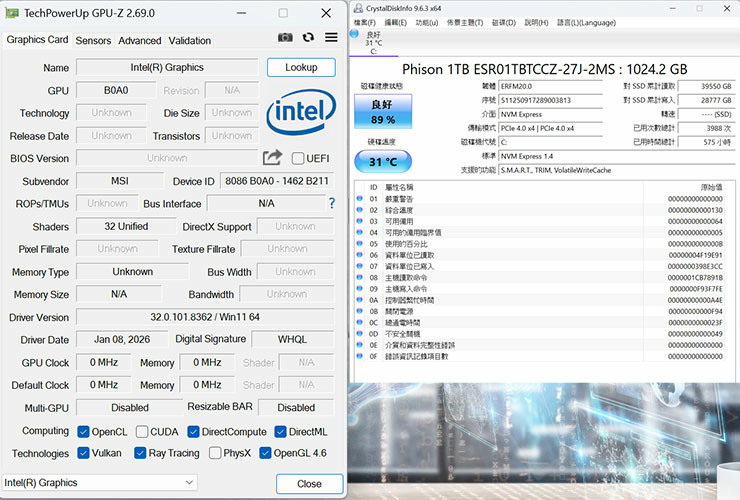Image resolution: width=740 pixels, height=500 pixels.
Task: Click the Subvendor field showing MSI
Action: pos(120,181)
